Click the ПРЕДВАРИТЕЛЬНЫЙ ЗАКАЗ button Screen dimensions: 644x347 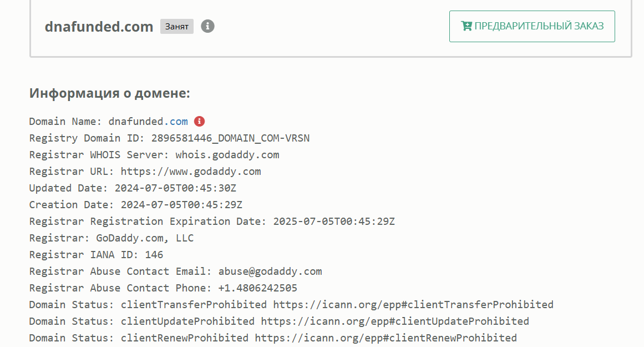532,26
